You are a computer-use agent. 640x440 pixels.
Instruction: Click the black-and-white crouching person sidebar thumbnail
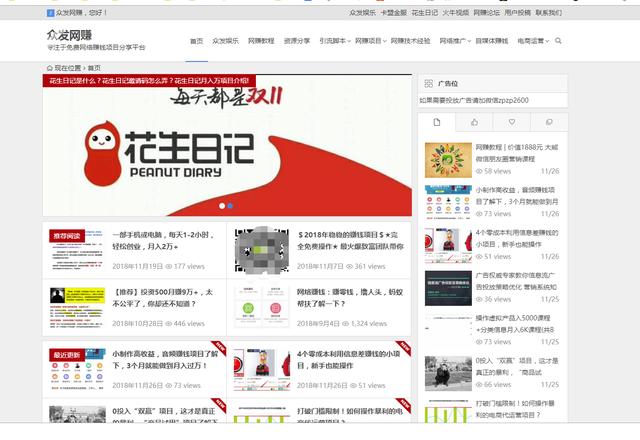point(448,373)
